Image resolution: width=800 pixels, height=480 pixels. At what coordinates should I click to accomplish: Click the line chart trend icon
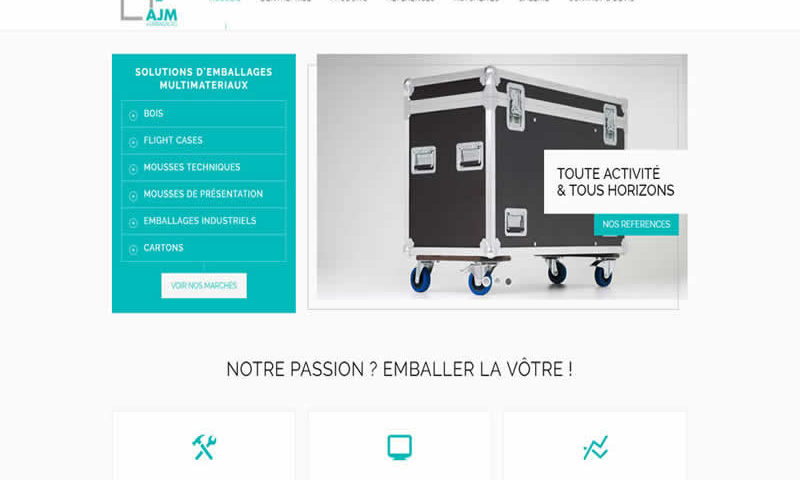(595, 447)
